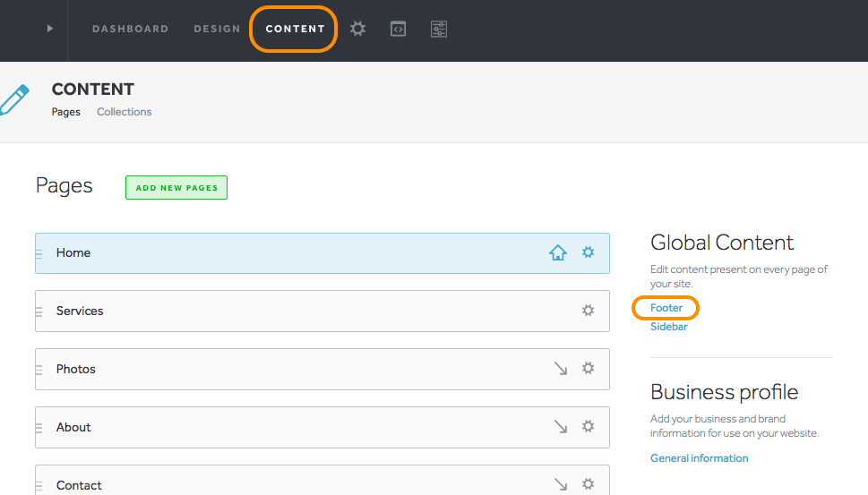
Task: Open the Footer global content link
Action: coord(666,308)
